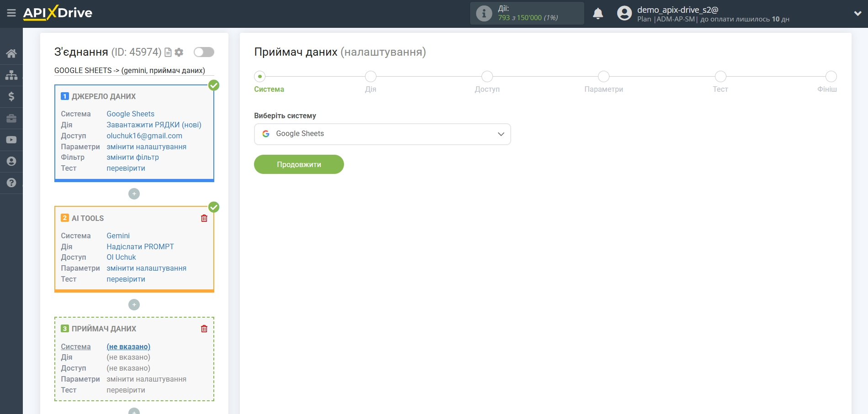Open the Gemini system link
The height and width of the screenshot is (414, 868).
click(x=118, y=236)
